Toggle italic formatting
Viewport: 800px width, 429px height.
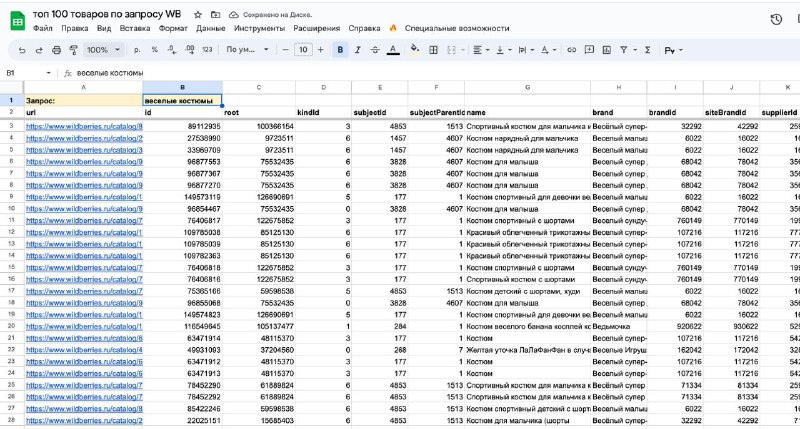click(358, 50)
